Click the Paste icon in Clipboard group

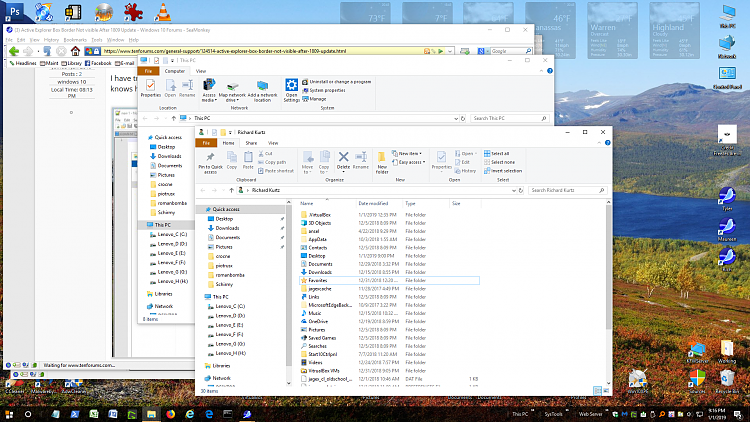coord(248,160)
